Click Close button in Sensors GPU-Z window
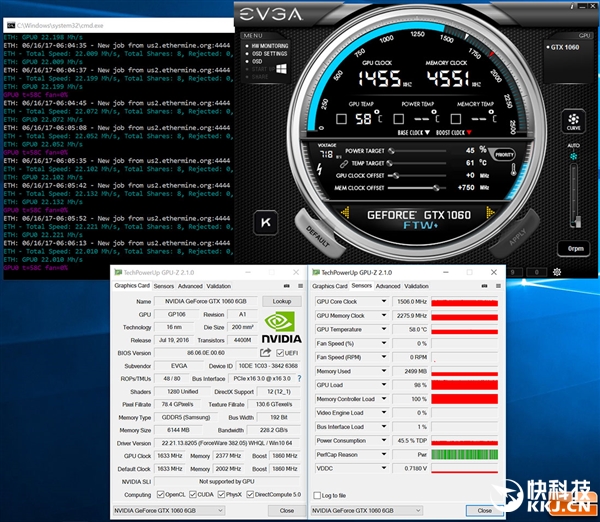Screen dimensions: 600x522 pos(484,511)
